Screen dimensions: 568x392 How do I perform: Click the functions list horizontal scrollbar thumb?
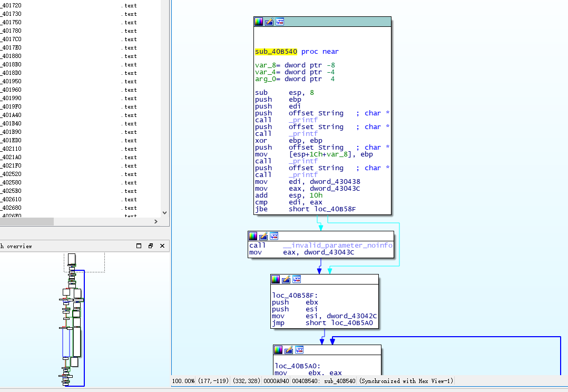pyautogui.click(x=27, y=221)
